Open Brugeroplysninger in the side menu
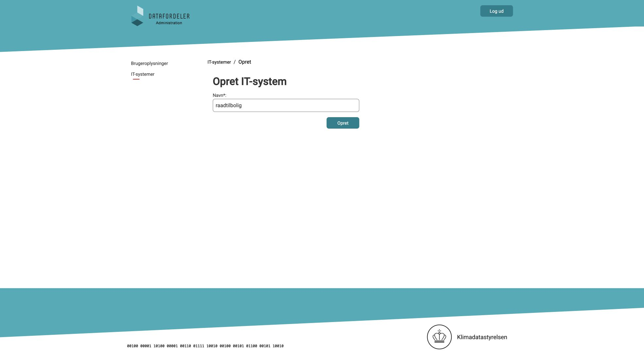644x360 pixels. pyautogui.click(x=149, y=63)
